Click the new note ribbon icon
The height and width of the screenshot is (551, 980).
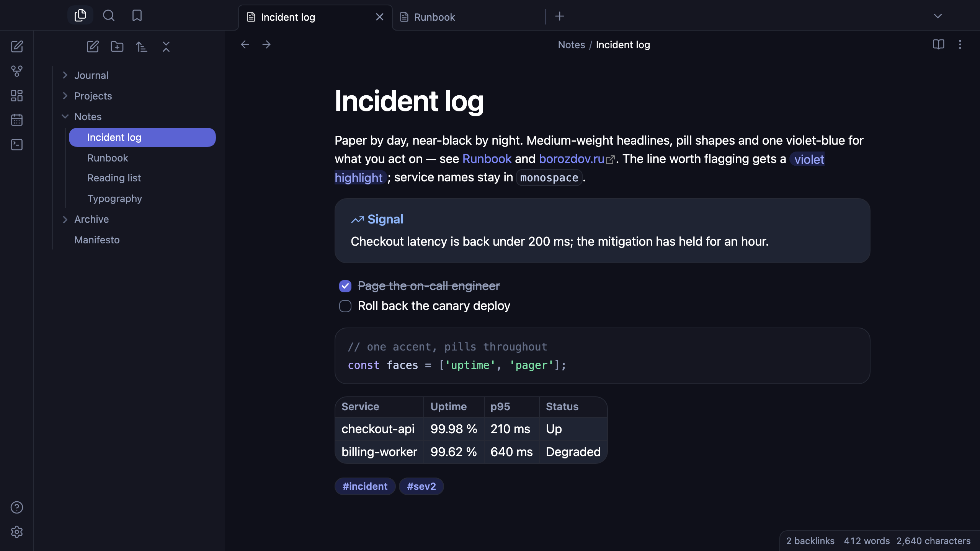[x=17, y=47]
